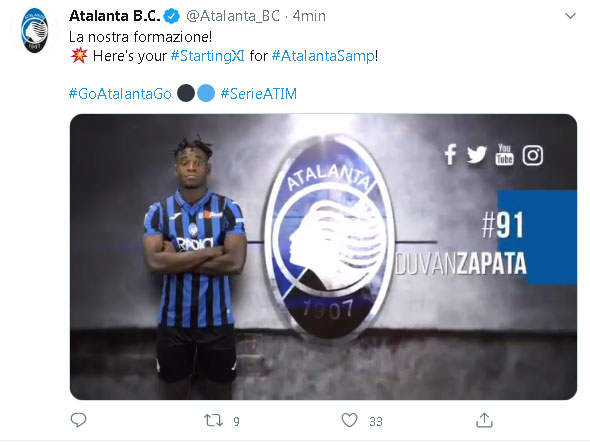The height and width of the screenshot is (446, 590).
Task: Click the YouTube logo in video
Action: (x=504, y=154)
